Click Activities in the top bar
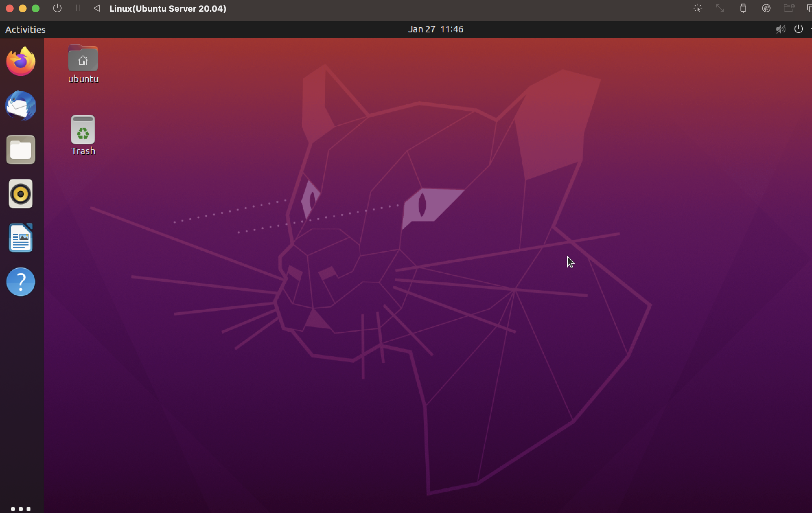This screenshot has width=812, height=513. (x=25, y=30)
